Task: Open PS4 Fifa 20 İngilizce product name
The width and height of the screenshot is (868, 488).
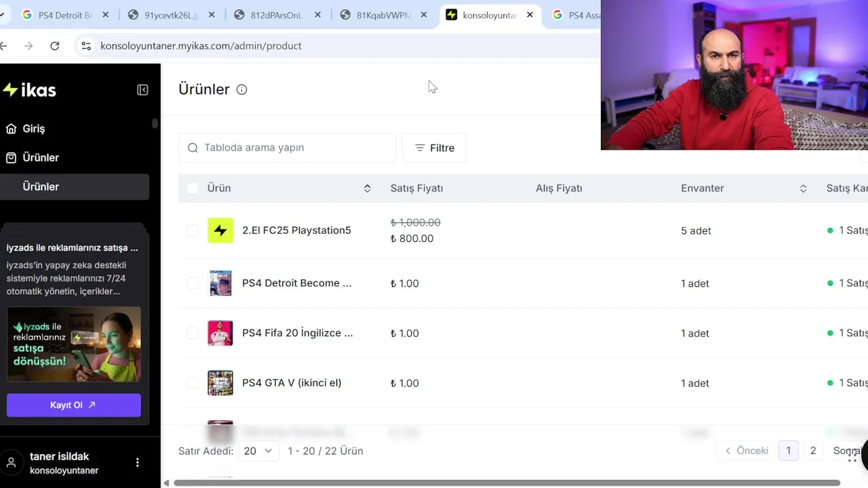Action: coord(297,333)
